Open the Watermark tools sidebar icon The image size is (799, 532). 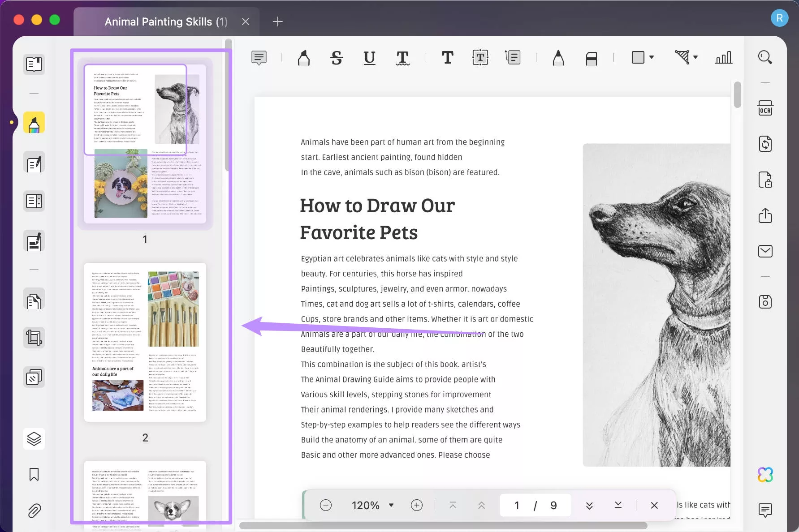coord(34,377)
